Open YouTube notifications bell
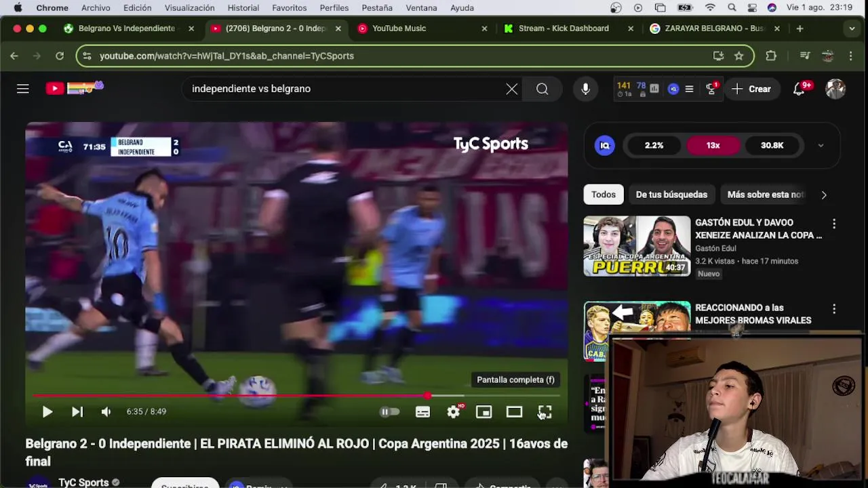Screen dimensions: 868x488 click(x=799, y=89)
